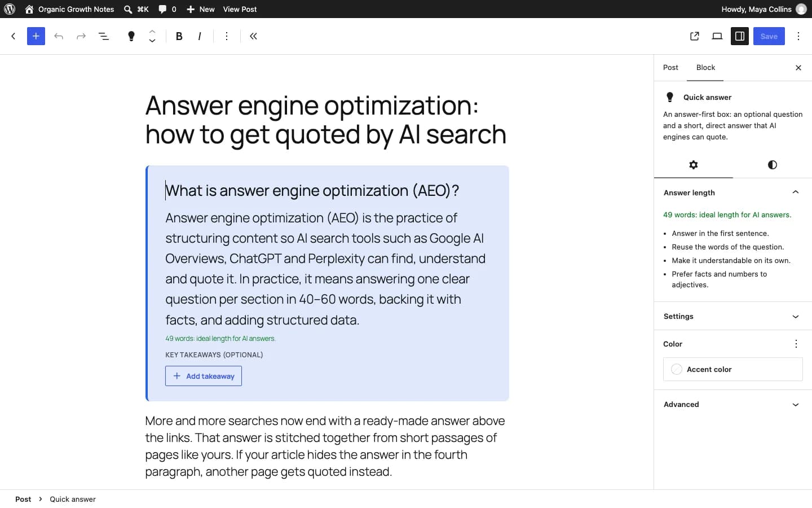Viewport: 812px width, 508px height.
Task: Expand the Advanced panel
Action: 733,404
